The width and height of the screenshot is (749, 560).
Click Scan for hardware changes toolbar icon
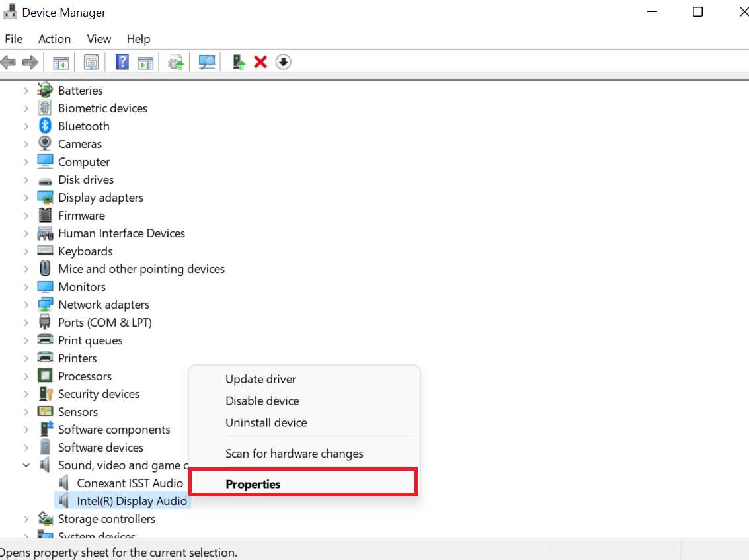(x=207, y=62)
